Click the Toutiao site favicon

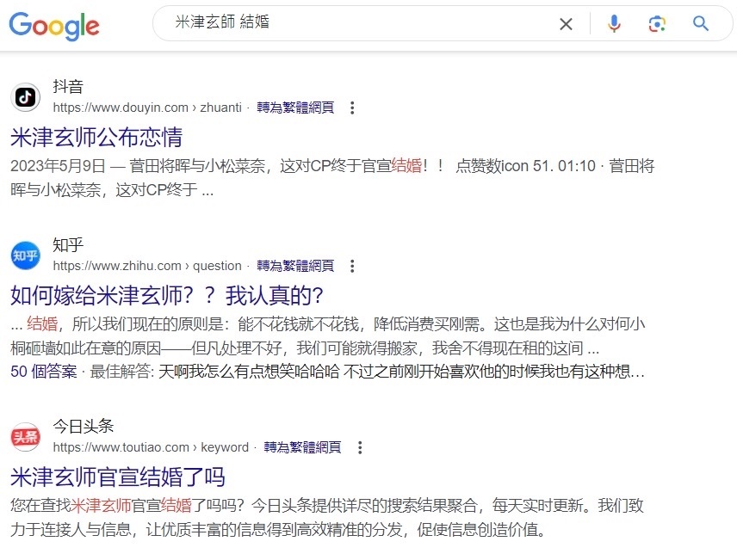[x=25, y=437]
